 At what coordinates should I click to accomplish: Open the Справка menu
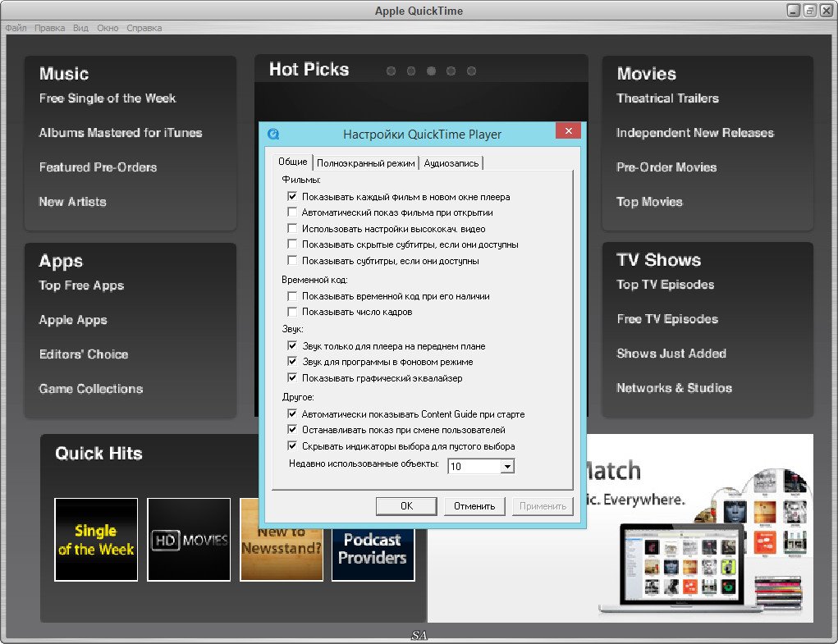tap(144, 28)
